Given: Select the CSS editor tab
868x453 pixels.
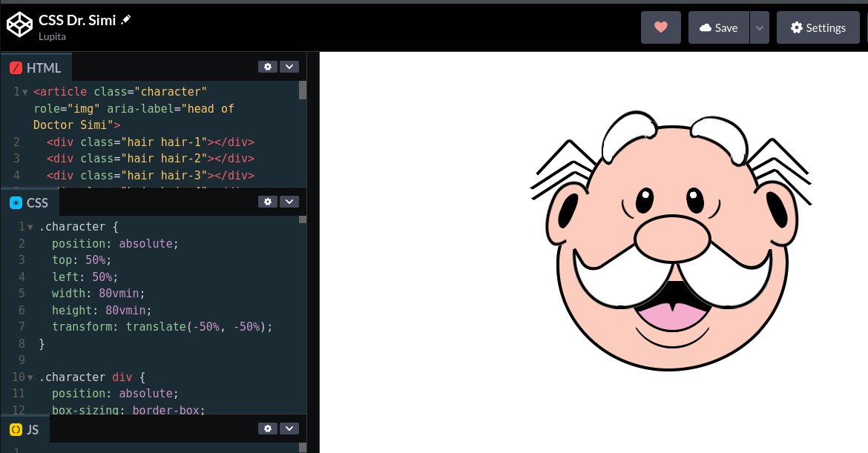Looking at the screenshot, I should pyautogui.click(x=30, y=202).
